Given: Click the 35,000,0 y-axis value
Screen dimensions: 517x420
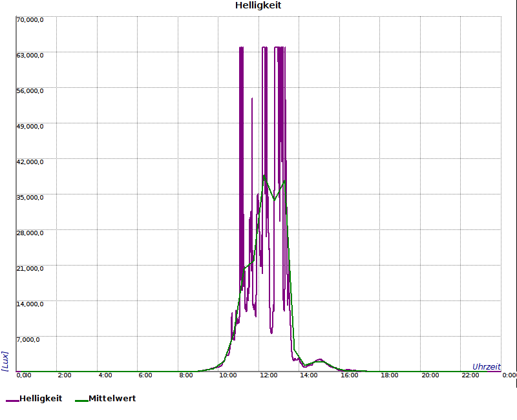Looking at the screenshot, I should point(30,198).
